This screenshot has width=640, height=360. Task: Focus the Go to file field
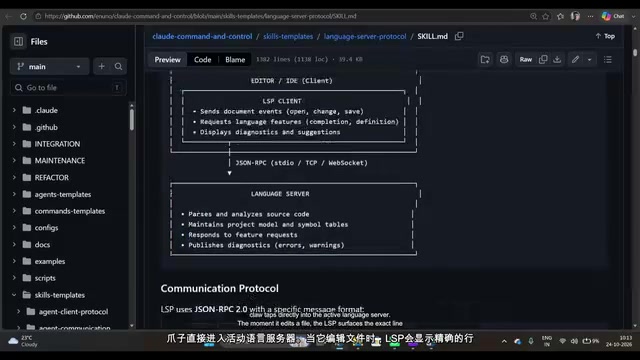click(68, 88)
